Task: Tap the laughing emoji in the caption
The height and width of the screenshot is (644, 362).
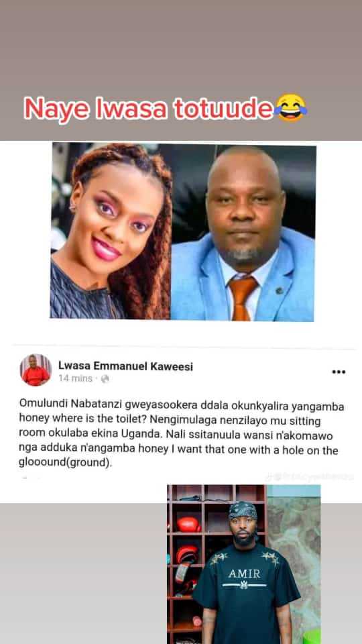Action: click(x=291, y=108)
